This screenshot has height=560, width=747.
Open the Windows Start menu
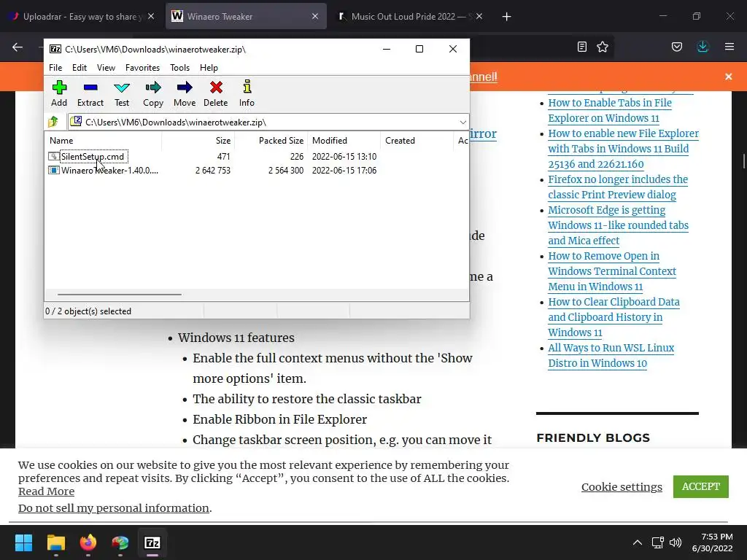click(x=23, y=542)
